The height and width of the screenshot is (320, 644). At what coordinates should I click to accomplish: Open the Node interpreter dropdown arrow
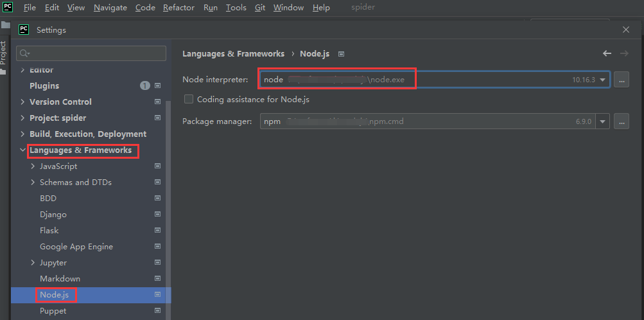coord(602,80)
